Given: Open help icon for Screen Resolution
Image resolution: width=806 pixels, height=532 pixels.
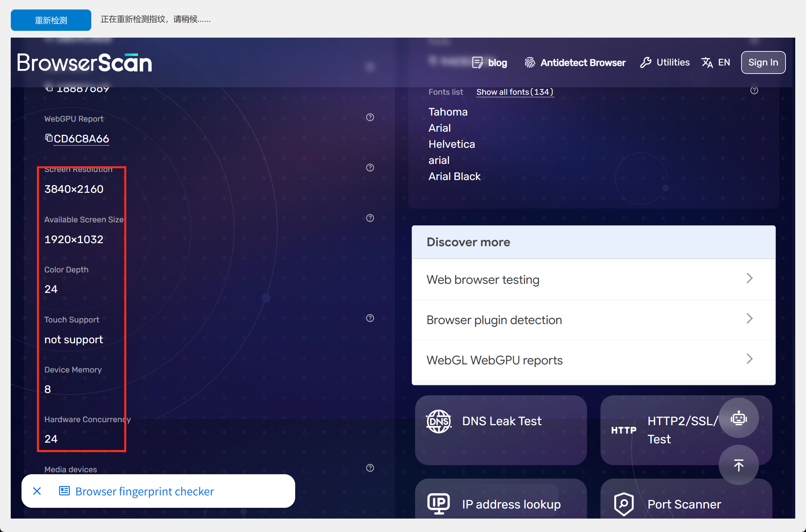Looking at the screenshot, I should pyautogui.click(x=370, y=168).
